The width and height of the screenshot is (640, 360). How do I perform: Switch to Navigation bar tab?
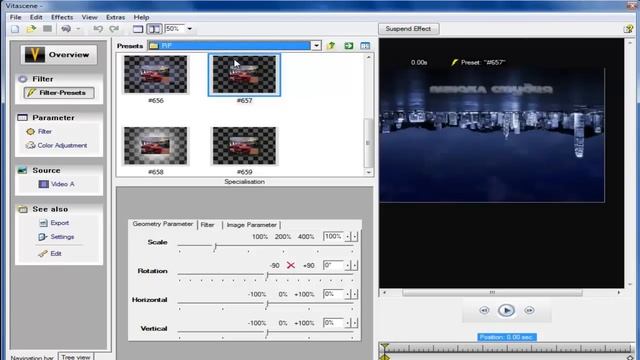pyautogui.click(x=32, y=357)
